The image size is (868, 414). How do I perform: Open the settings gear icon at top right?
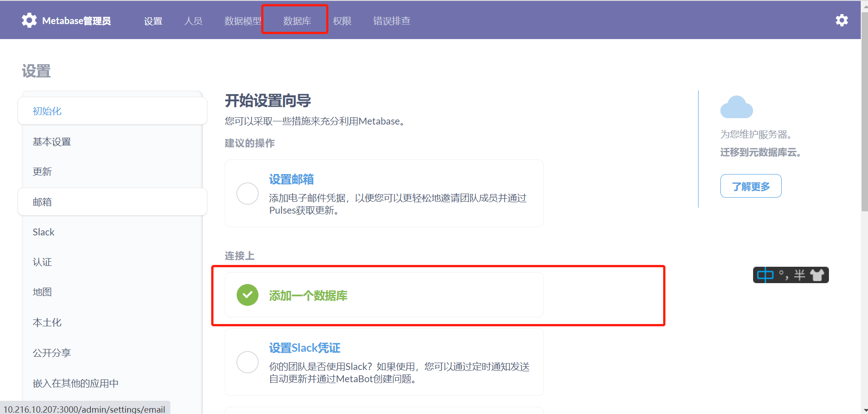[x=842, y=20]
